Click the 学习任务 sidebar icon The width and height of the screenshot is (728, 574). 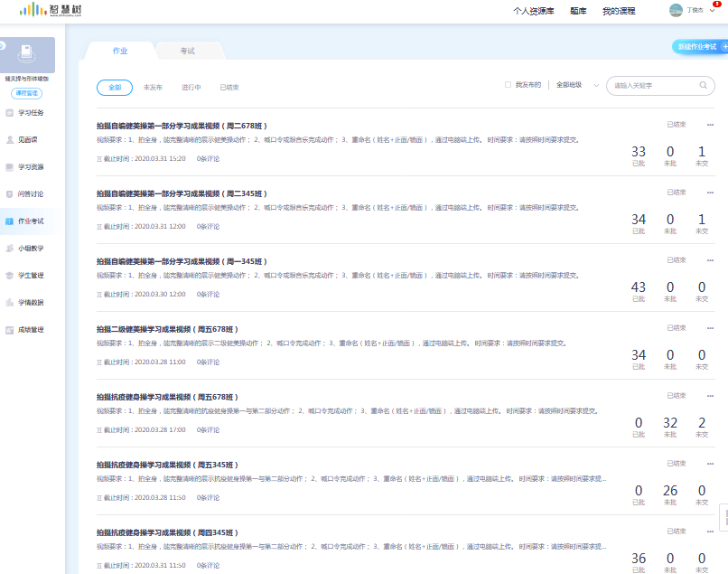(x=9, y=113)
